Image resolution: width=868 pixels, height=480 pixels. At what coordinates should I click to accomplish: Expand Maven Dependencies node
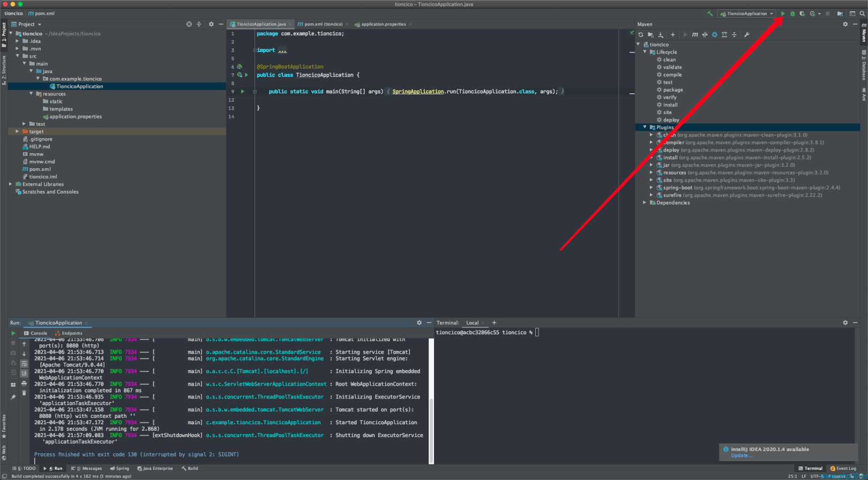click(645, 202)
